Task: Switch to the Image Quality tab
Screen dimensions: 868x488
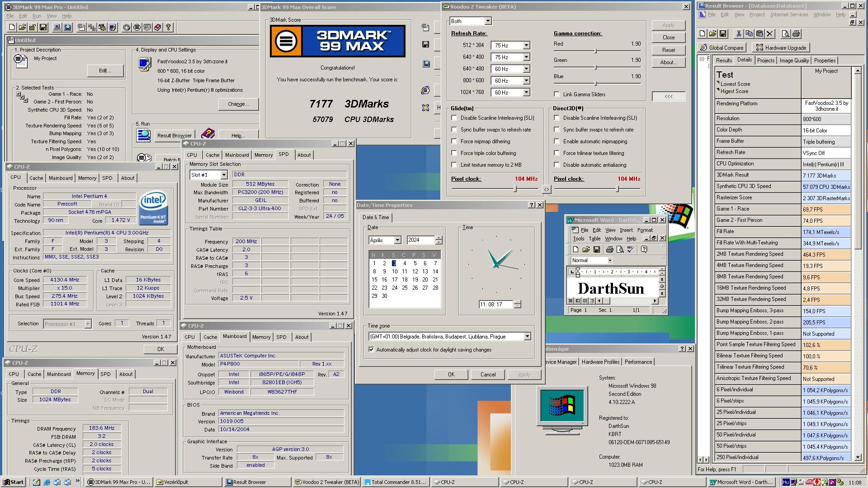Action: 794,61
